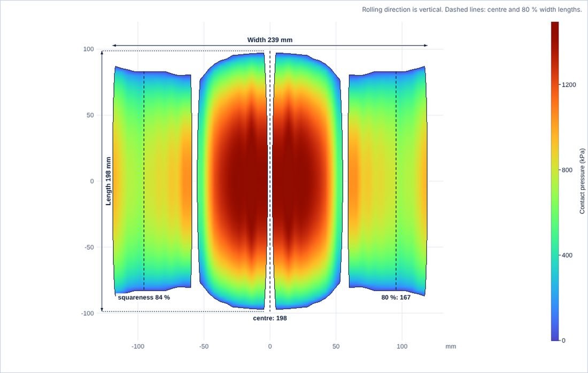
Task: Click the vertical "Length 198 mm" label
Action: (109, 181)
